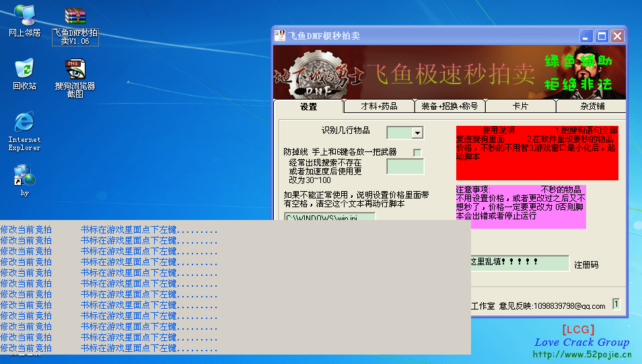The image size is (642, 364).
Task: Launch the Internet Explorer desktop icon
Action: click(24, 131)
